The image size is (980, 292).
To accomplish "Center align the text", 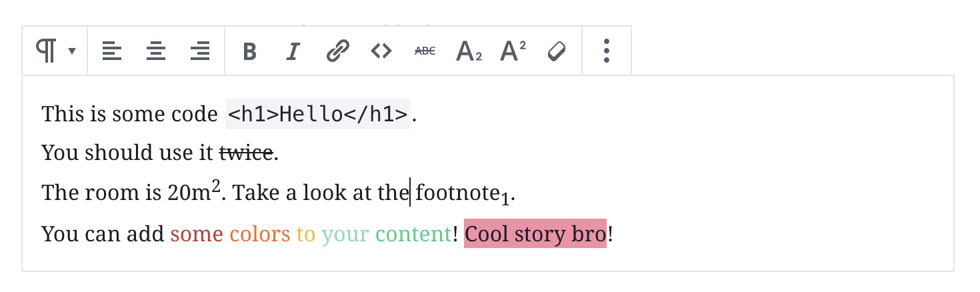I will point(156,51).
